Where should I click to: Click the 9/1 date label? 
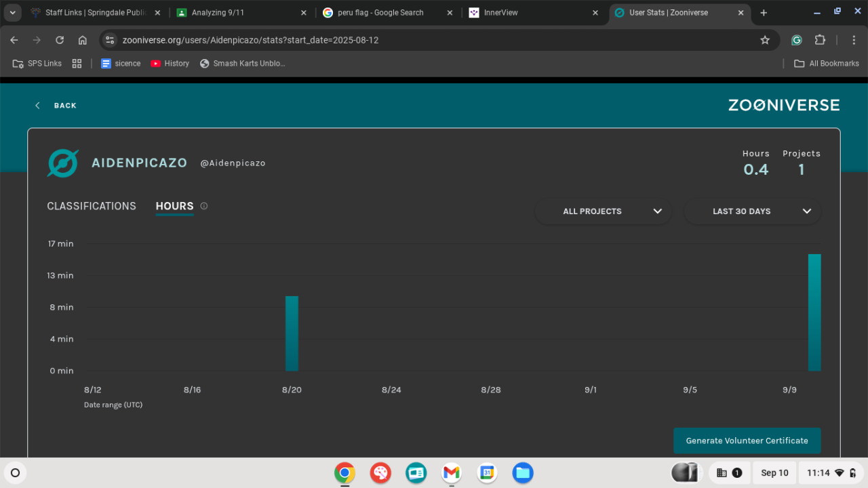point(591,390)
